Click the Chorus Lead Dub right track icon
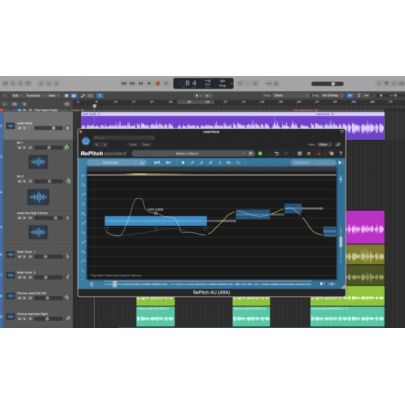405x405 pixels. click(10, 316)
